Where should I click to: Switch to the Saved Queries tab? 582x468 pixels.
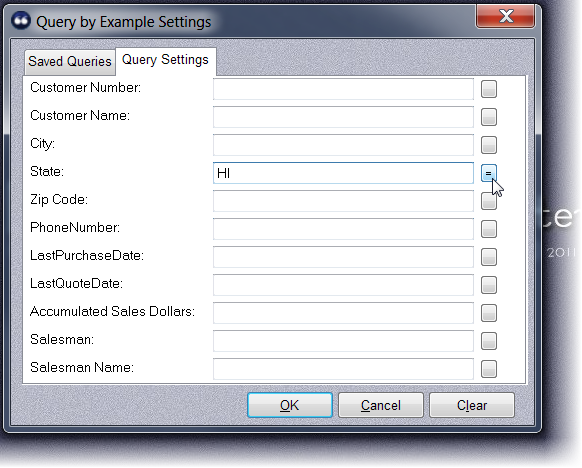(70, 62)
